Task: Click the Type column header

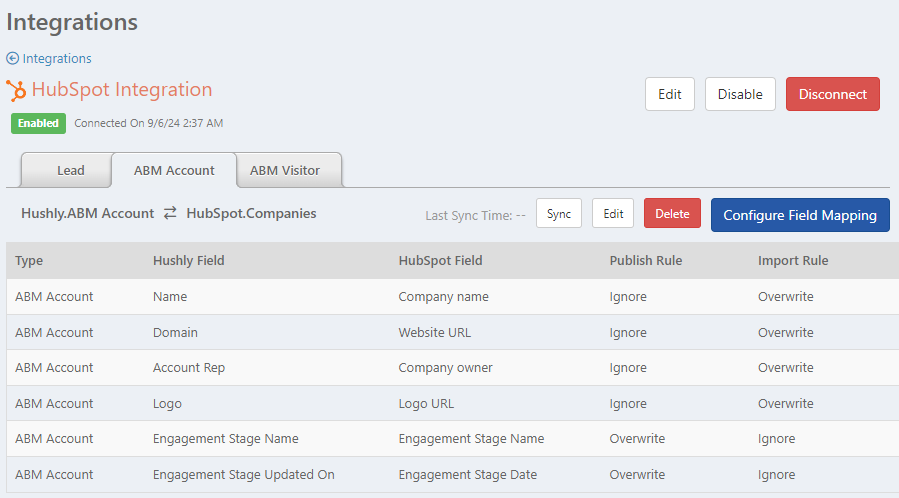Action: [29, 261]
